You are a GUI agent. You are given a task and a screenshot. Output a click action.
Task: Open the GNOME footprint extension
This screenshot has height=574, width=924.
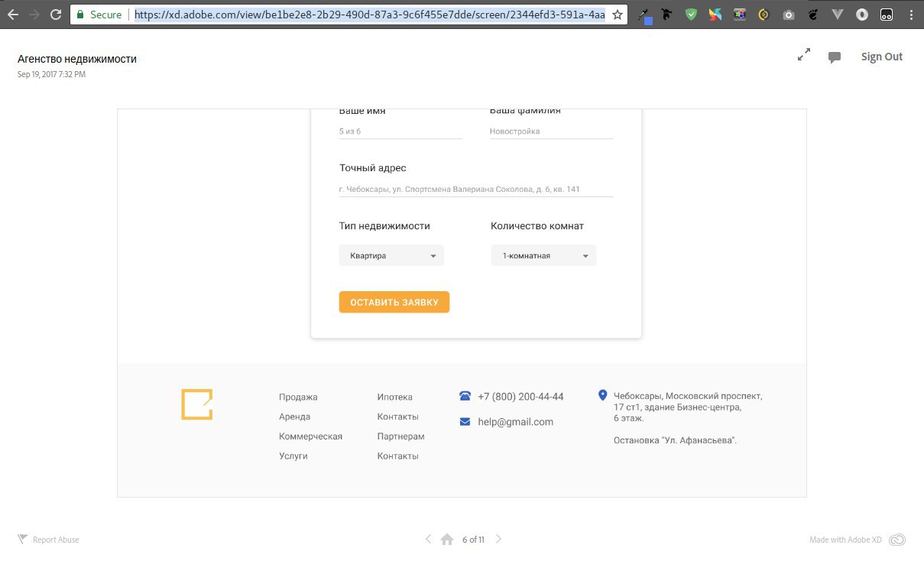tap(813, 14)
